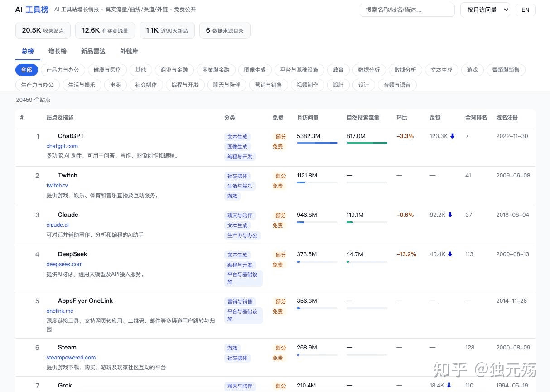Click the 12.6K 有实测流量 stat card
The width and height of the screenshot is (550, 392).
click(x=105, y=30)
